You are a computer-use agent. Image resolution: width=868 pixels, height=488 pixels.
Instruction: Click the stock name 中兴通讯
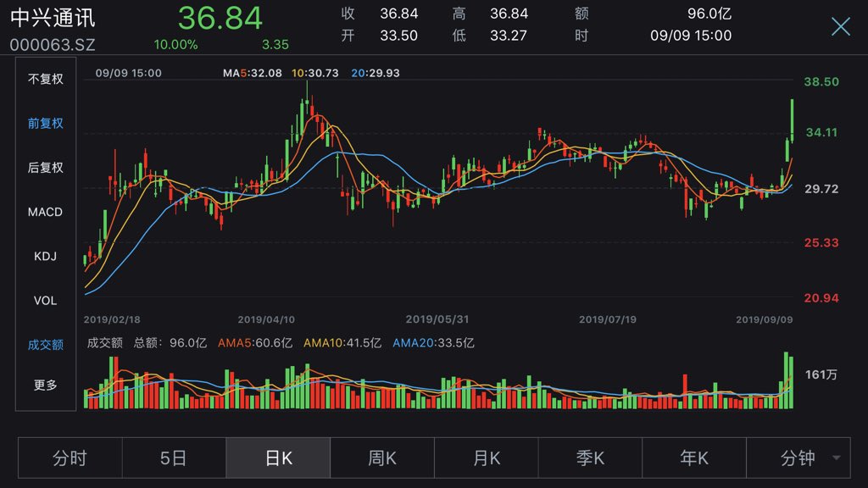pos(53,18)
